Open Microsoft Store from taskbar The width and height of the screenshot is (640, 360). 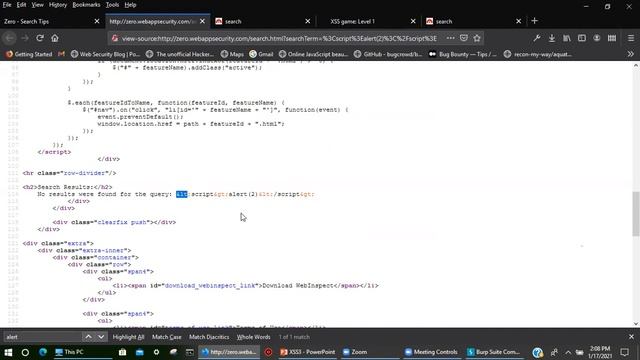(122, 352)
